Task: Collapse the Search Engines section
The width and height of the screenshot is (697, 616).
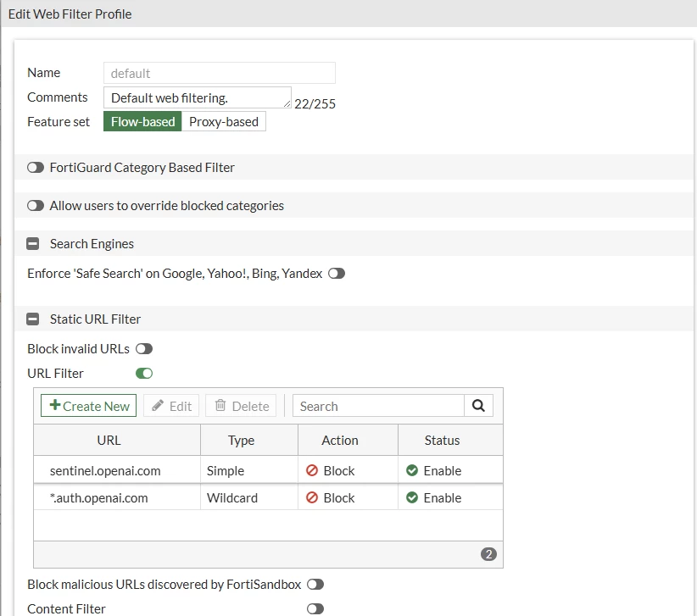Action: point(32,244)
